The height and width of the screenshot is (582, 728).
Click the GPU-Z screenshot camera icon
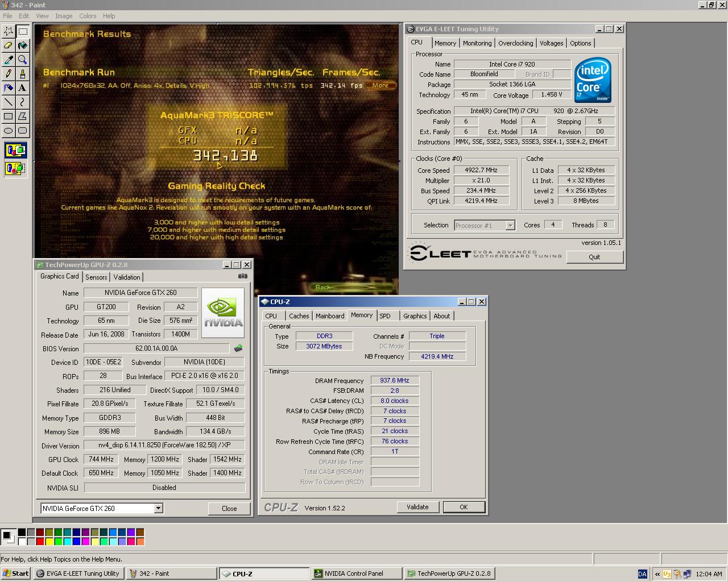tap(243, 276)
